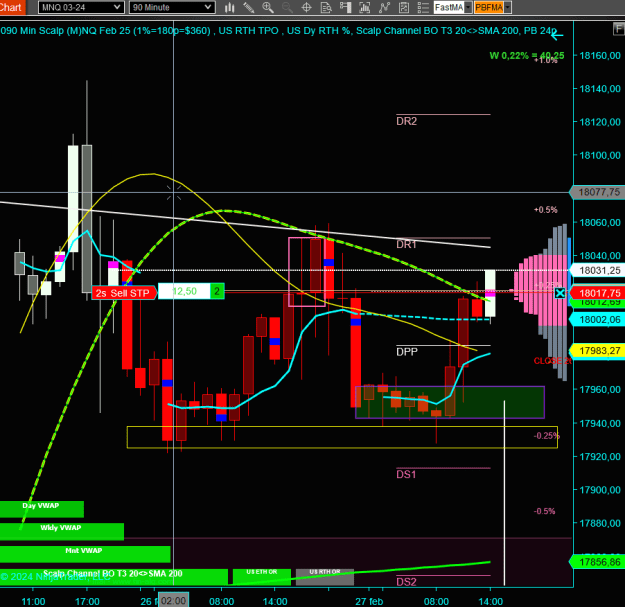Select the Zoom In magnifier tool
The width and height of the screenshot is (625, 607).
(267, 7)
